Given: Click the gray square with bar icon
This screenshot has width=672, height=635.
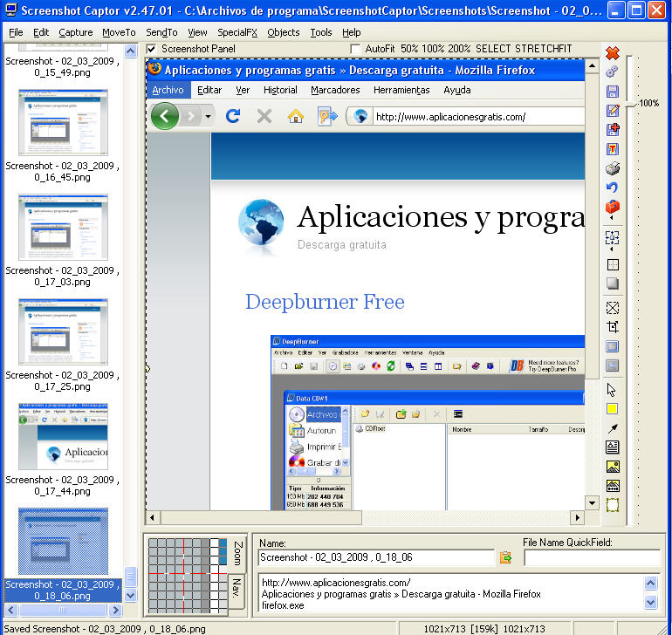Looking at the screenshot, I should [x=613, y=365].
